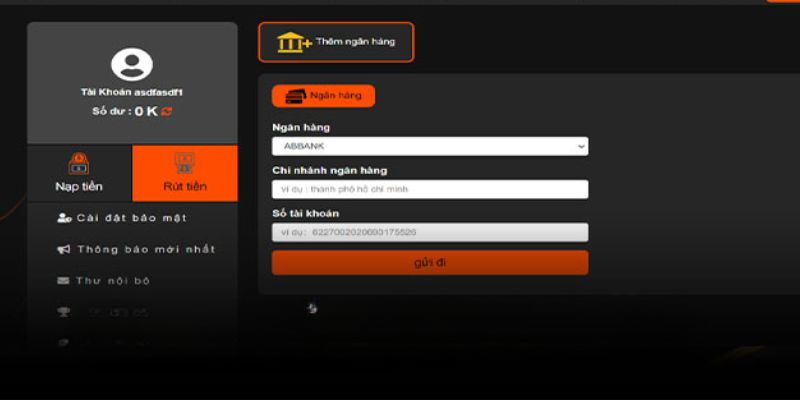Open Thông báo mới nhất from the sidebar
Image resolution: width=800 pixels, height=400 pixels.
(145, 249)
